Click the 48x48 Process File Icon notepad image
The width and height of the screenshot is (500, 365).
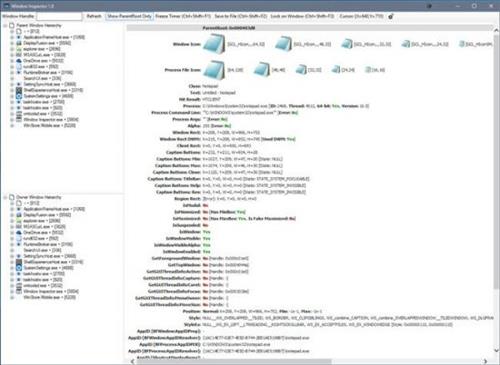tap(262, 70)
